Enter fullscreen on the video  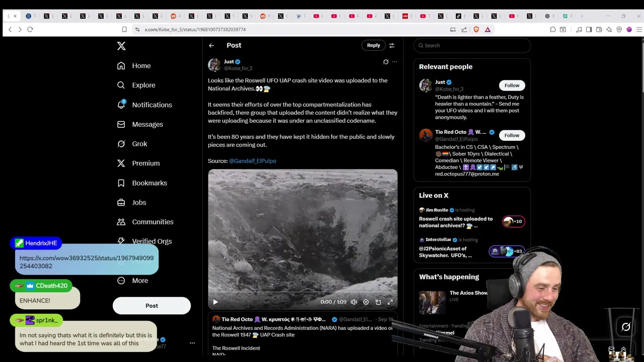coord(390,302)
